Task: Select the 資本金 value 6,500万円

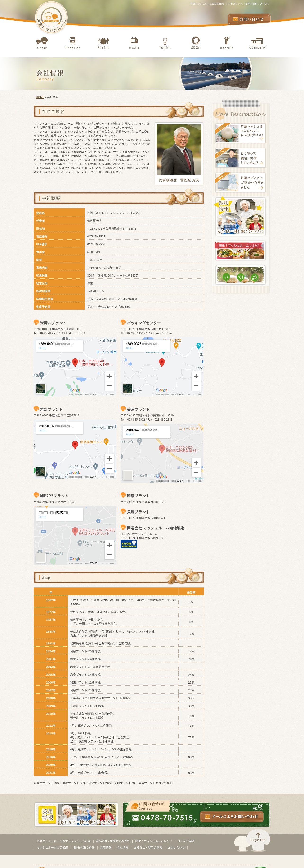Action: (x=94, y=252)
